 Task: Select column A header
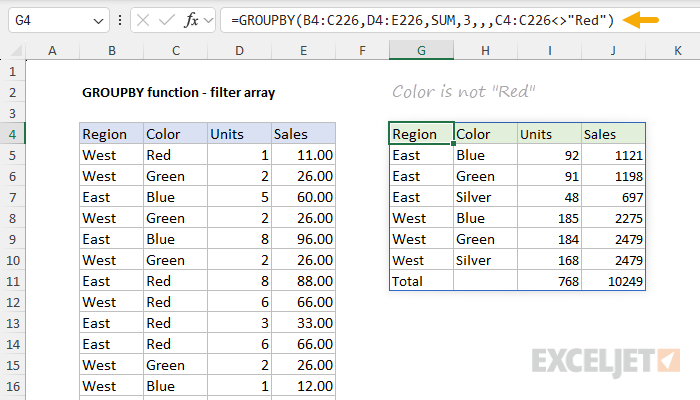tap(52, 50)
